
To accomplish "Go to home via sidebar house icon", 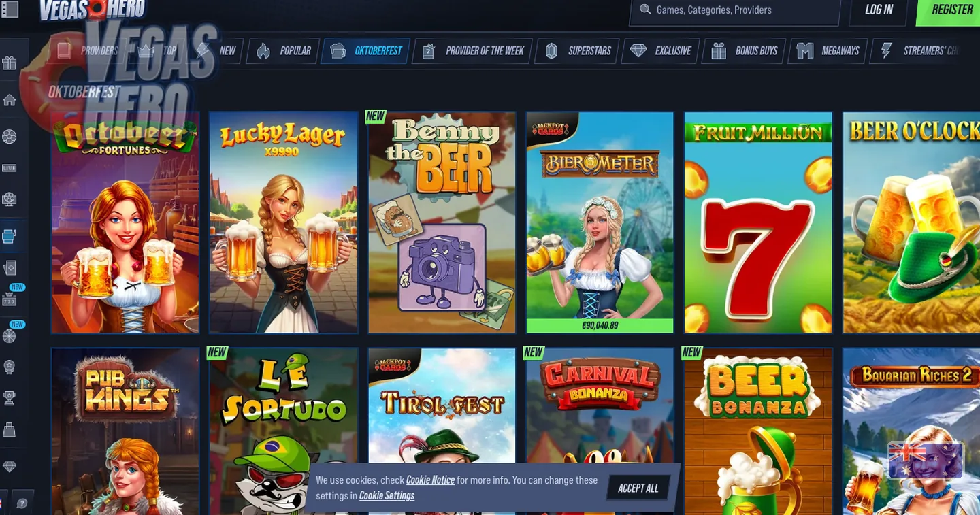I will click(x=10, y=100).
